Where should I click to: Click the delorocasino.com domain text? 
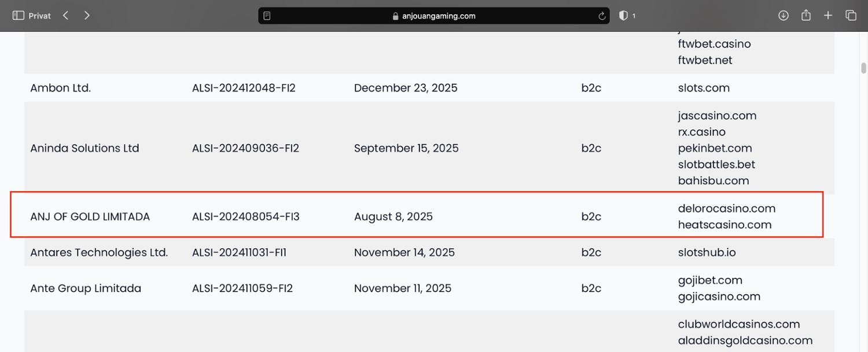pos(726,208)
